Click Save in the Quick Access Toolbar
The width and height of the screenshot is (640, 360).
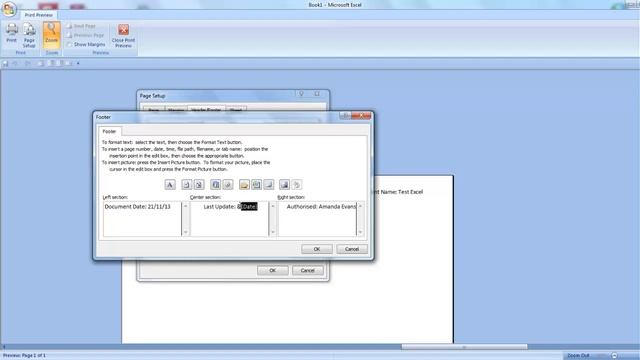(x=5, y=63)
